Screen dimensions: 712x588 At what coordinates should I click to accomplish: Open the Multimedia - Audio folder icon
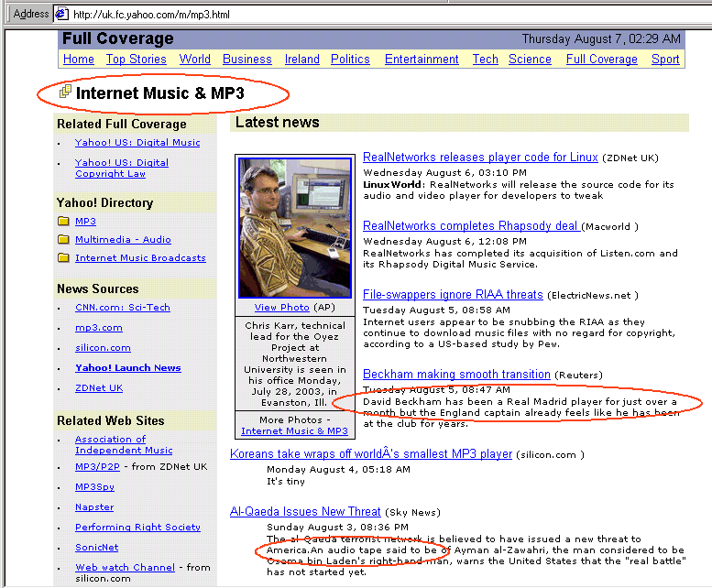(63, 239)
